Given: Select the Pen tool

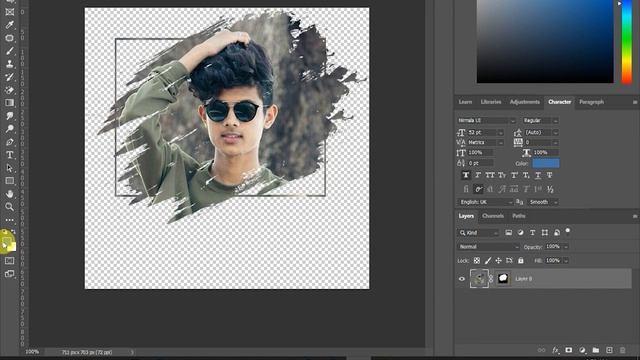Looking at the screenshot, I should click(9, 142).
